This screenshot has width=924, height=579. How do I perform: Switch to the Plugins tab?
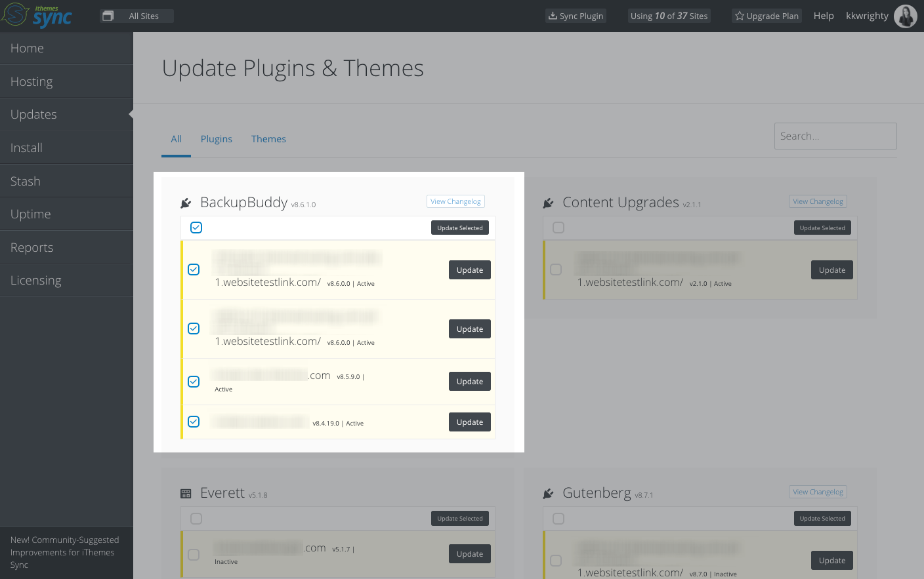click(217, 139)
